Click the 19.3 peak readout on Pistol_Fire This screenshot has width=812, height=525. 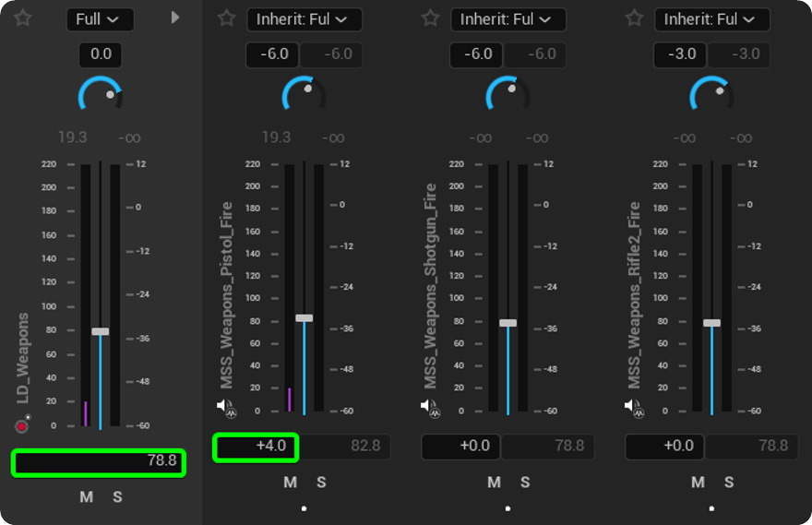point(276,137)
